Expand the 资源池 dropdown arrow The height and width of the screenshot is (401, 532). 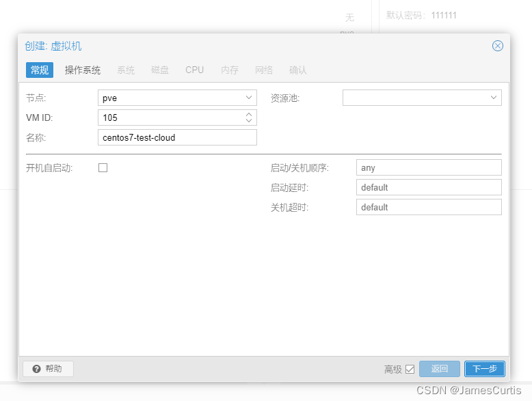pyautogui.click(x=494, y=98)
